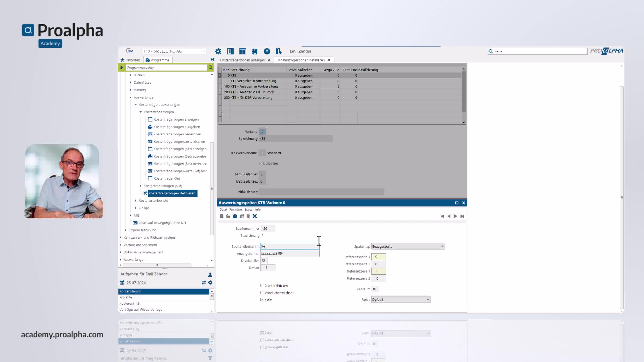644x362 pixels.
Task: Click the program search magnifier icon
Action: tap(210, 67)
